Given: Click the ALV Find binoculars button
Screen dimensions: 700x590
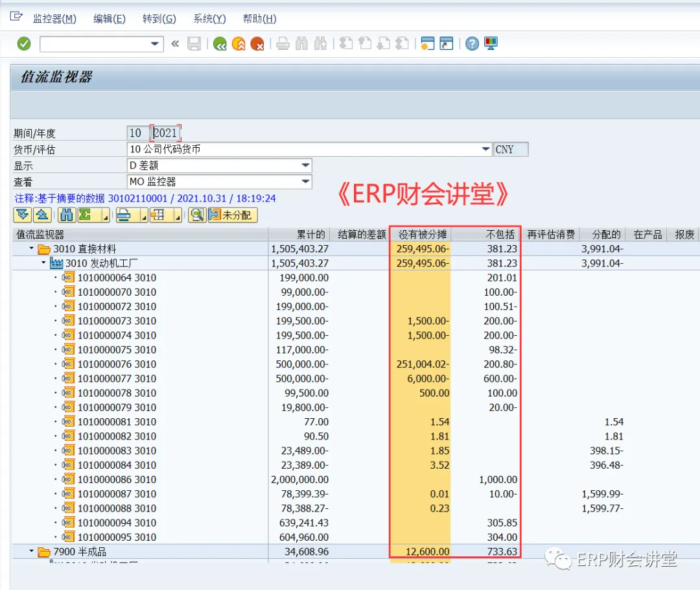Looking at the screenshot, I should coord(67,215).
